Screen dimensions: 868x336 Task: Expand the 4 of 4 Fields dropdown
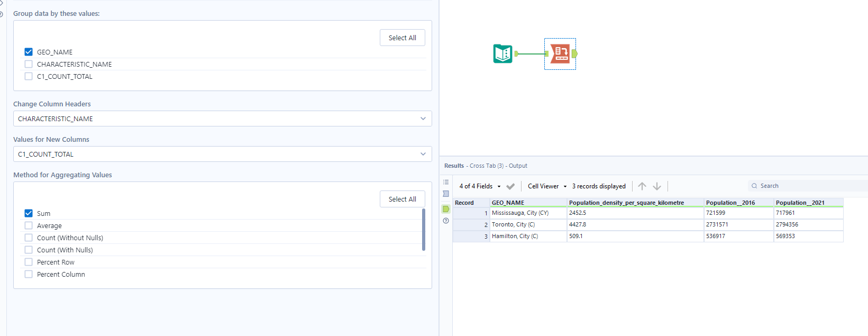point(480,186)
